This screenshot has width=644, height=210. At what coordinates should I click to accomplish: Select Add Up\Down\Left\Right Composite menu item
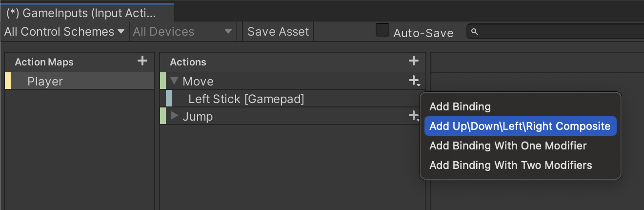click(x=520, y=126)
